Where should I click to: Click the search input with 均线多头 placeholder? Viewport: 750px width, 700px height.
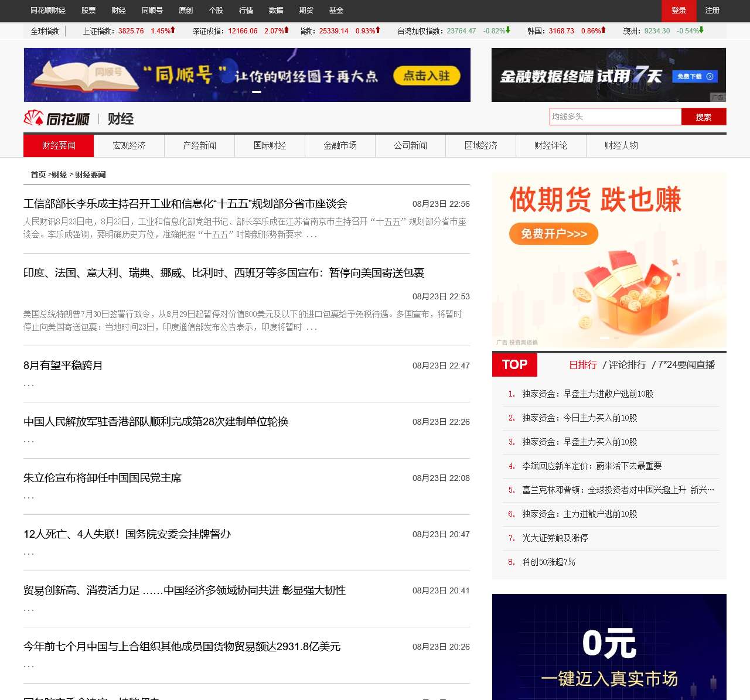615,117
